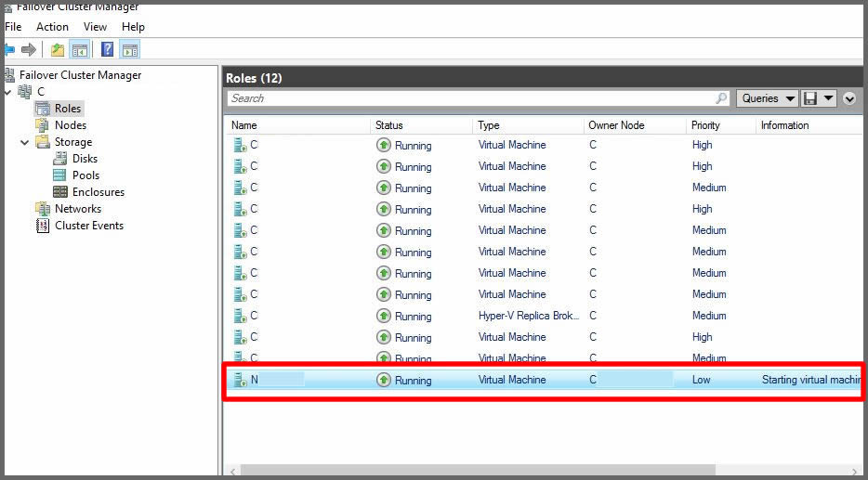The width and height of the screenshot is (868, 480).
Task: Click the magnifier icon in Search box
Action: pos(721,98)
